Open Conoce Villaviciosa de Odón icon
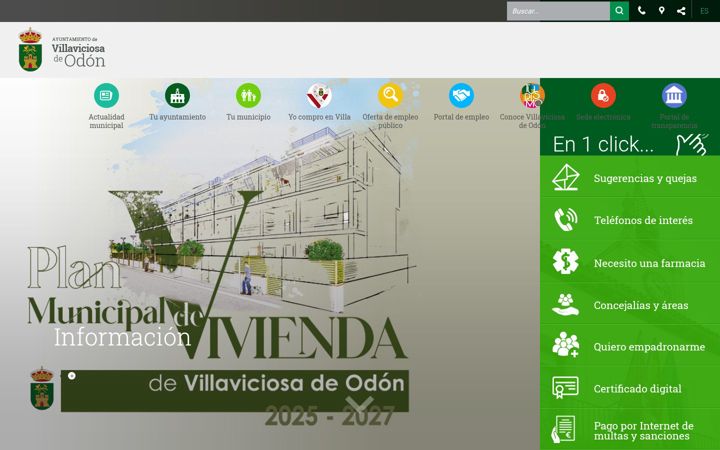The height and width of the screenshot is (450, 720). [x=532, y=96]
